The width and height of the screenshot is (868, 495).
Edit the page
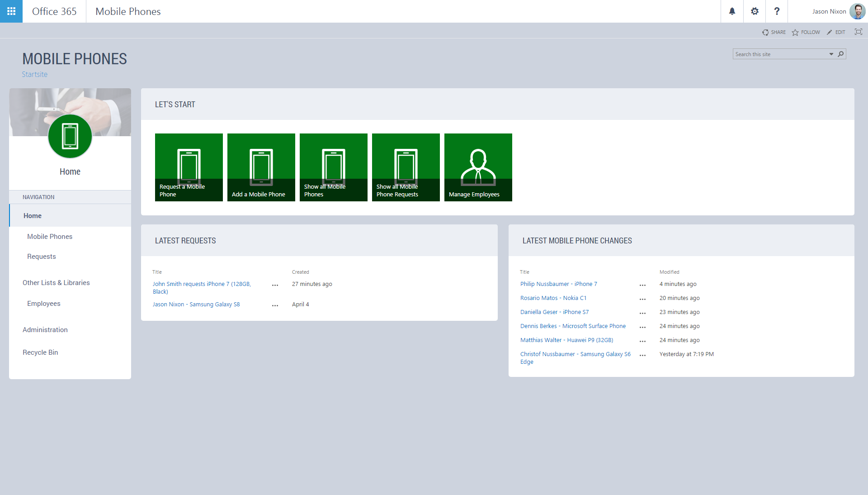pyautogui.click(x=836, y=32)
